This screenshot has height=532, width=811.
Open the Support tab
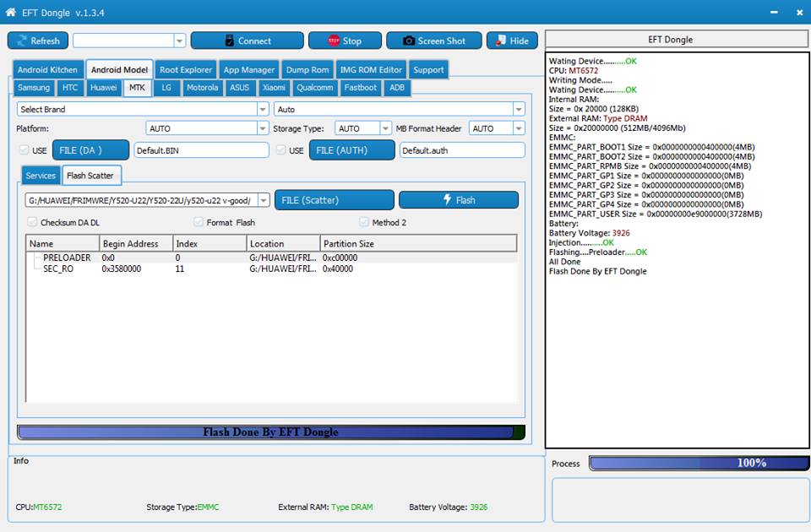(x=428, y=70)
